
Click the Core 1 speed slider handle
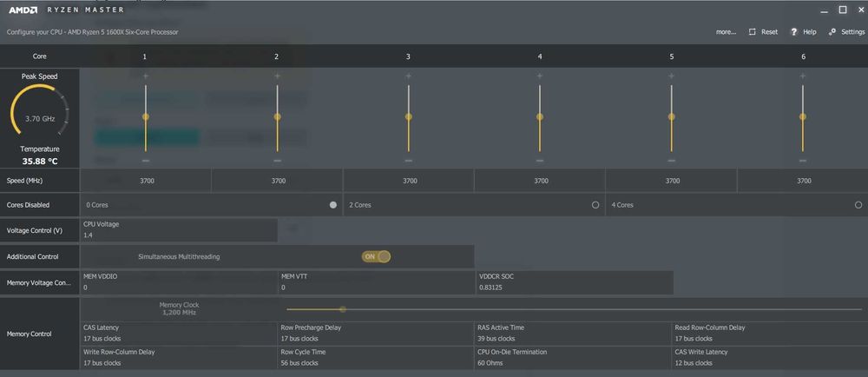(x=146, y=116)
